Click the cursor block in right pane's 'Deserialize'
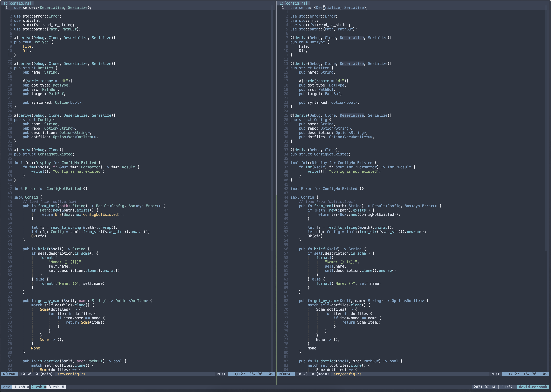 tap(324, 8)
